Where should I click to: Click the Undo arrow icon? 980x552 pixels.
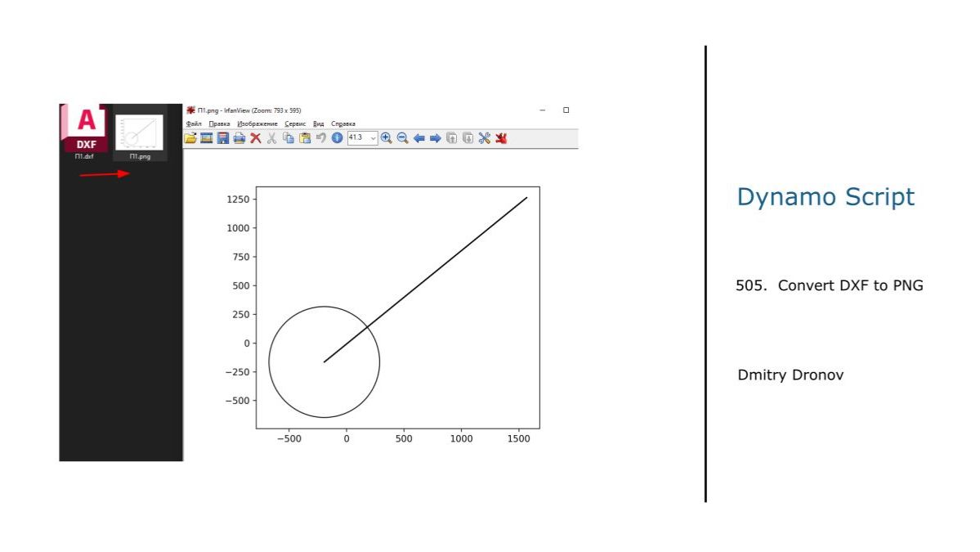320,138
